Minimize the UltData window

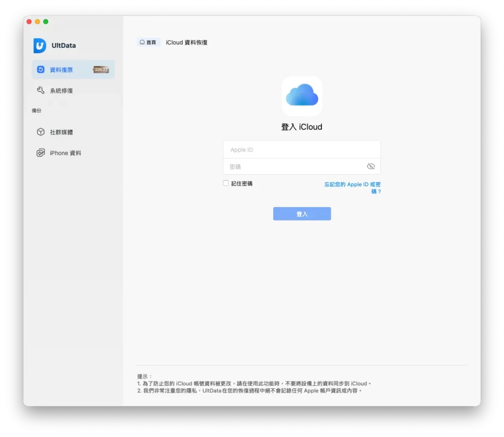tap(37, 22)
